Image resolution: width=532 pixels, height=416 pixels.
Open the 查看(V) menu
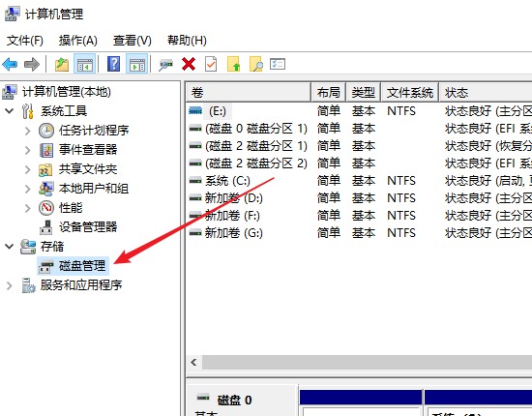click(x=132, y=41)
